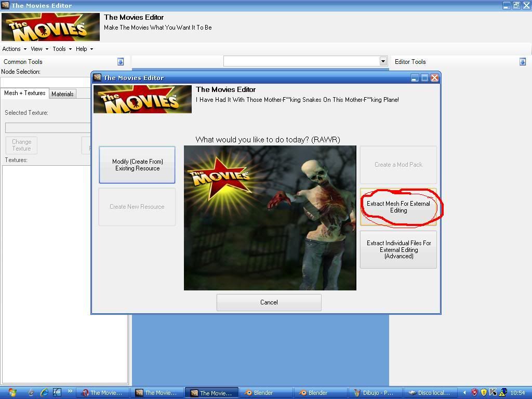
Task: Open the red security alert tray icon
Action: 474,393
